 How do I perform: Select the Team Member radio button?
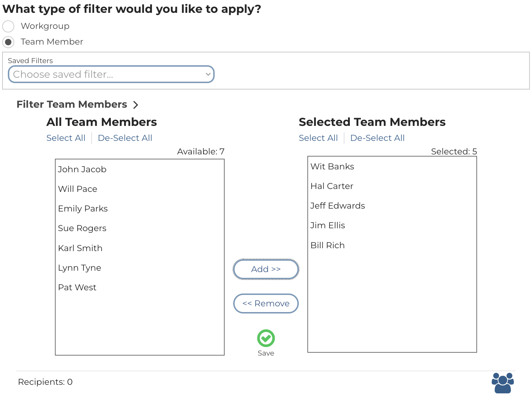8,42
